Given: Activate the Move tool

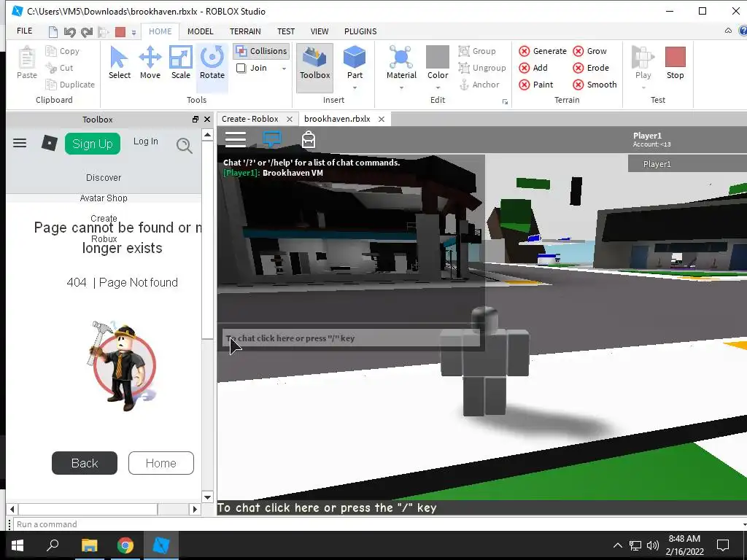Looking at the screenshot, I should pos(150,63).
